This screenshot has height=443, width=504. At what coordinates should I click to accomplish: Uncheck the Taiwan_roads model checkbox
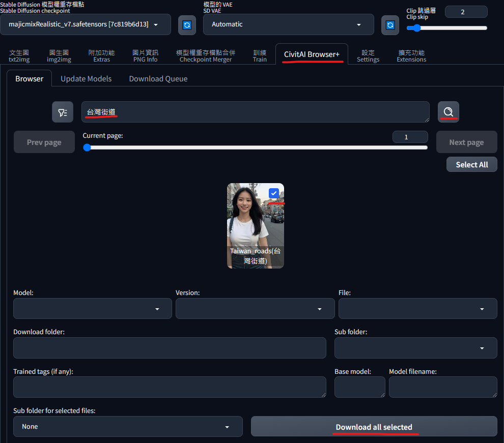pos(274,193)
